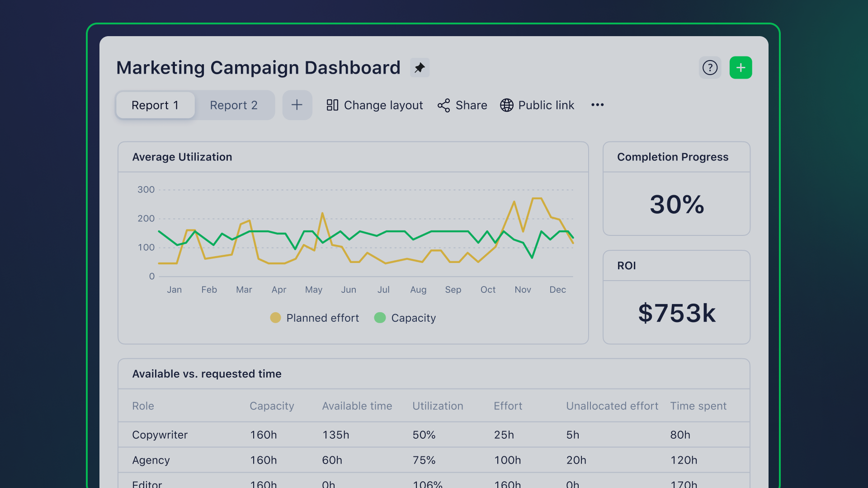868x488 pixels.
Task: Sort table by Unallocated effort header
Action: pos(612,406)
